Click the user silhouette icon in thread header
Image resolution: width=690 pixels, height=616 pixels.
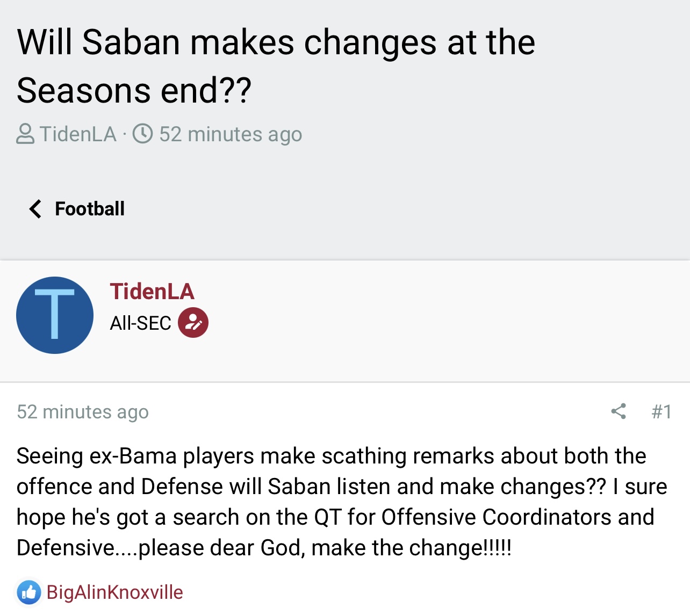(25, 134)
